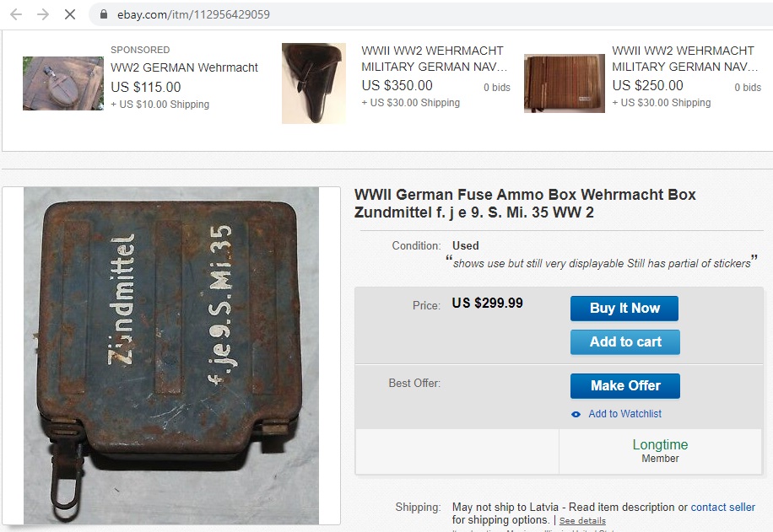Click the Longtime Member badge
The width and height of the screenshot is (773, 532).
pyautogui.click(x=660, y=451)
